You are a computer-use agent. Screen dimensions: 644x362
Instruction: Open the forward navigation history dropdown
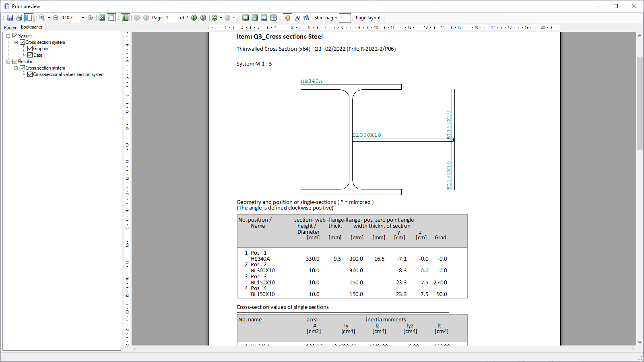pos(234,18)
